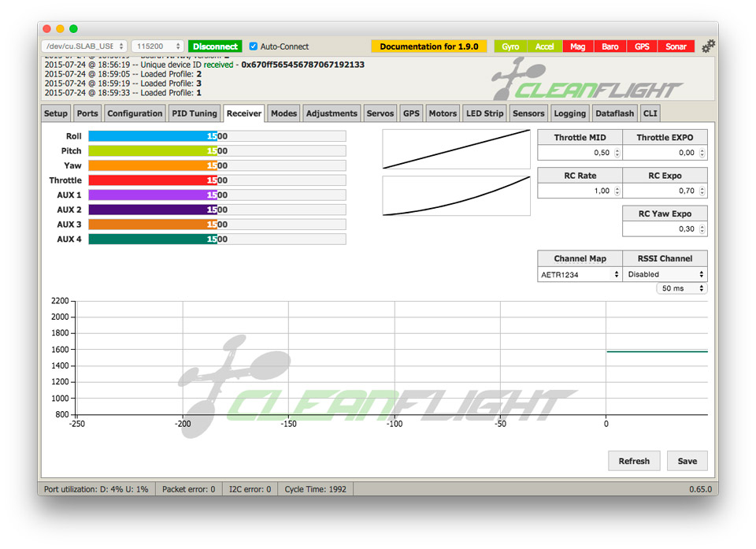756x549 pixels.
Task: Click the Disconnect button
Action: tap(215, 46)
